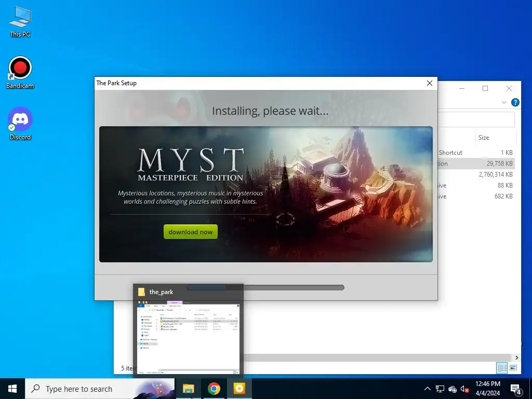
Task: Select the file row sized 682 KB
Action: point(476,196)
